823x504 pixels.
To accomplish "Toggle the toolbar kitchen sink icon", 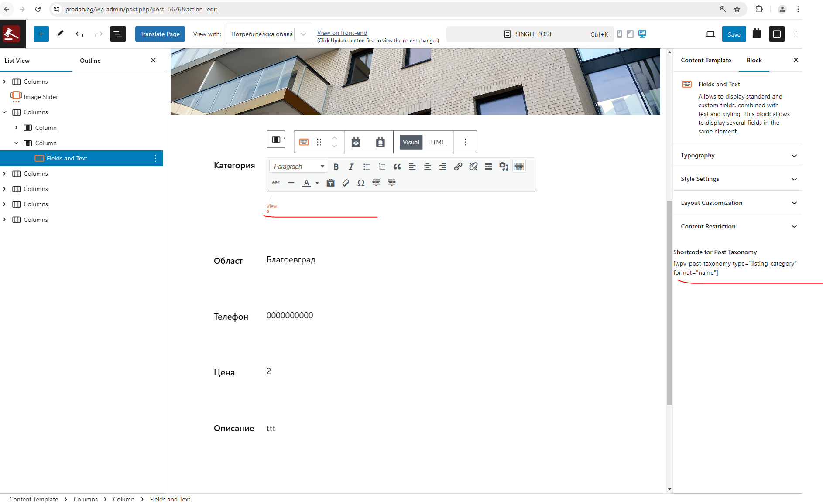I will point(519,167).
